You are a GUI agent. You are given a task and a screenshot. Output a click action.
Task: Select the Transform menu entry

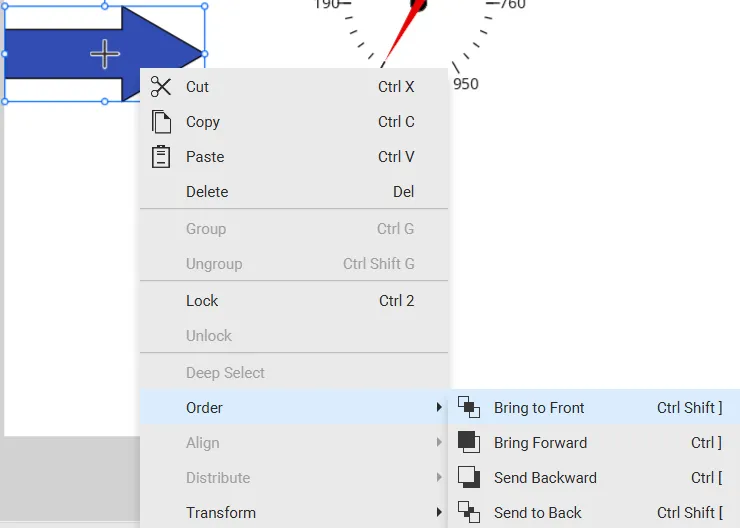pos(221,513)
